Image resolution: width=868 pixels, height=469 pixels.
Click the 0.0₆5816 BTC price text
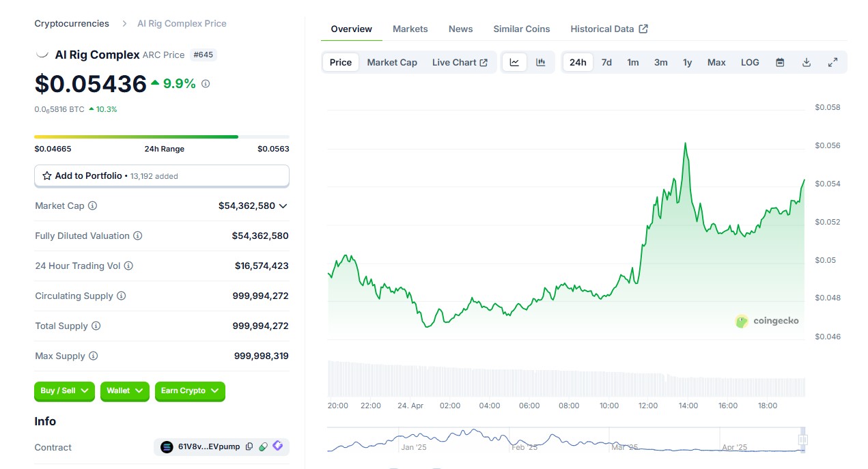[x=59, y=109]
